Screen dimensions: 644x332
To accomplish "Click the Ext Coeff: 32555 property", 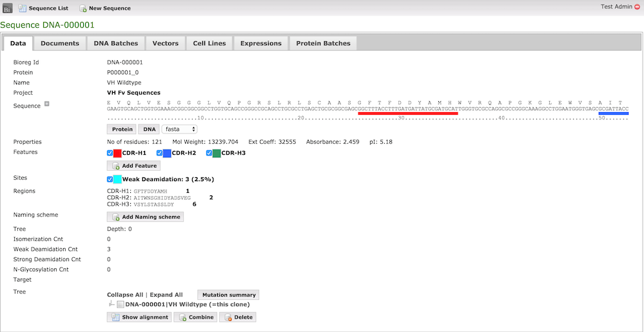I will [x=272, y=142].
